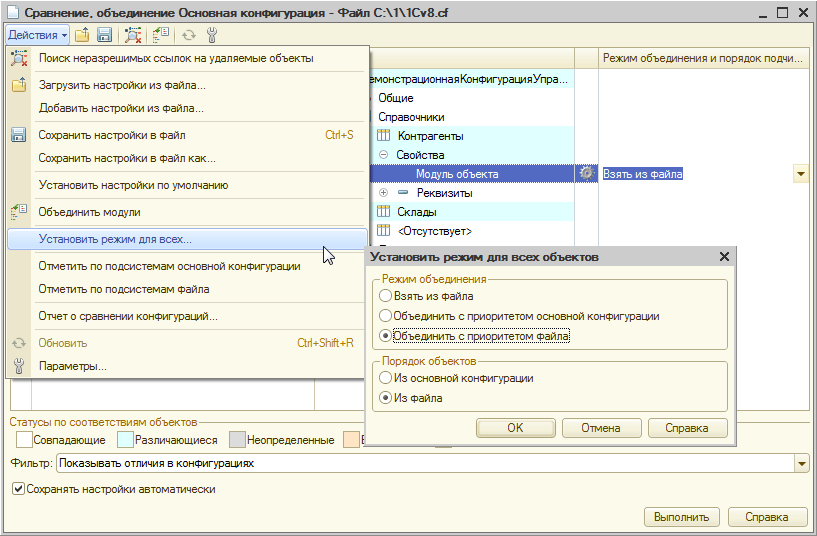817x536 pixels.
Task: Select the ДемонстрационнаяКонфигурация root tree row
Action: click(472, 79)
